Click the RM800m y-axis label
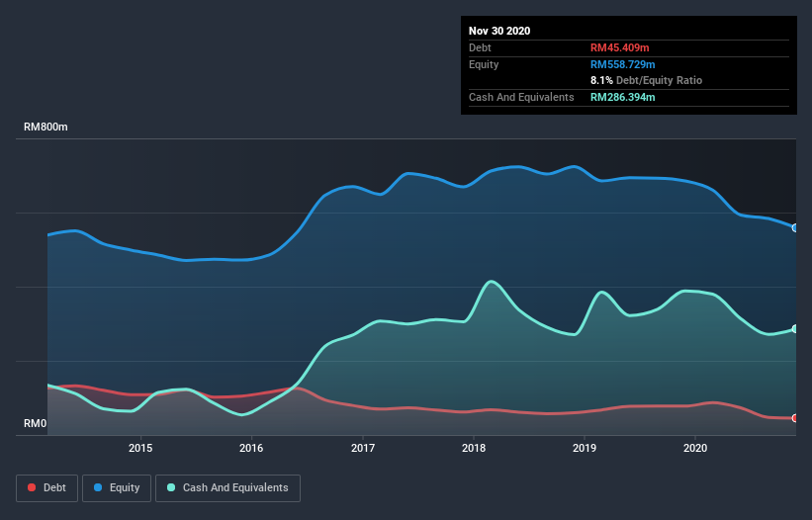812x520 pixels. tap(45, 127)
